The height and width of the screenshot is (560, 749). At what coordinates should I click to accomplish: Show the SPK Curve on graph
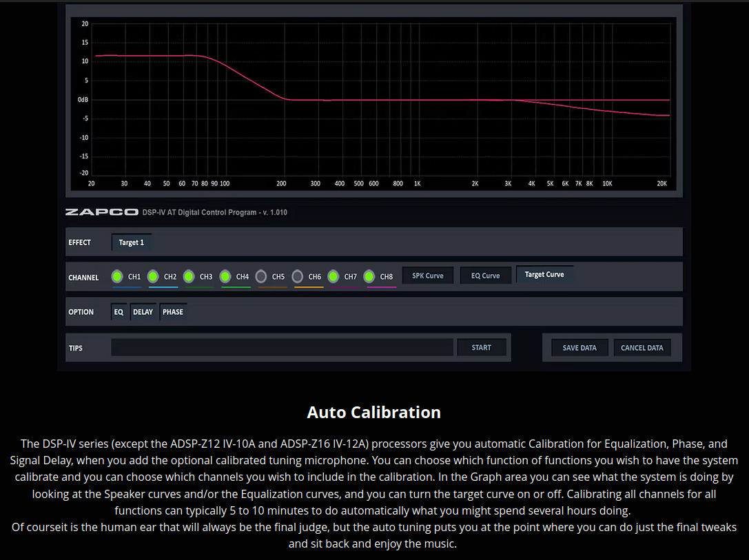click(428, 276)
